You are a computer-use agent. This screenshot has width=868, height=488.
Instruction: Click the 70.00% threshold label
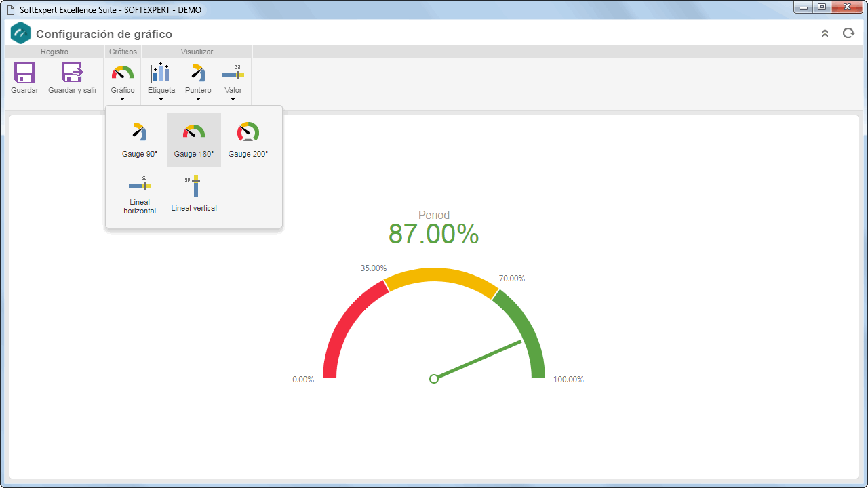point(512,279)
